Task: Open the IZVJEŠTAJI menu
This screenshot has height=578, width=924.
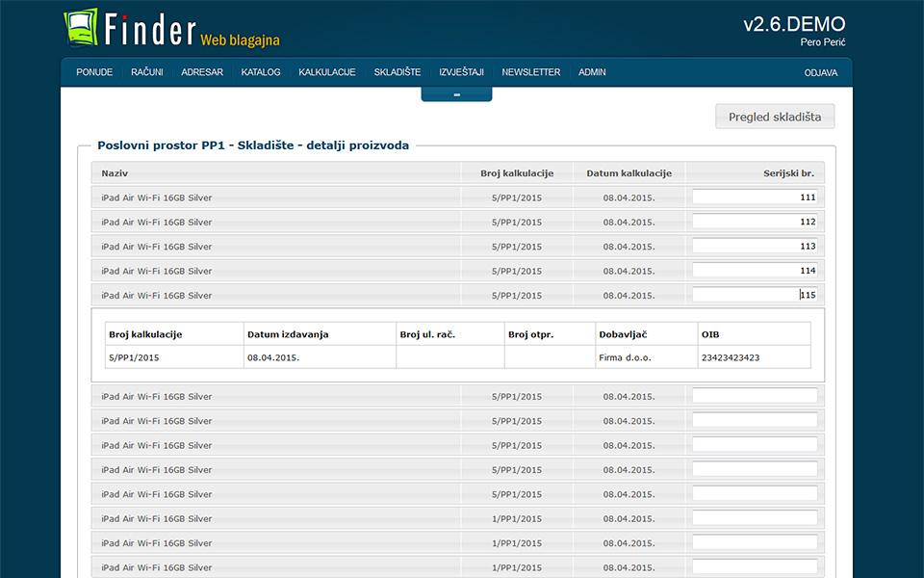Action: (x=461, y=72)
